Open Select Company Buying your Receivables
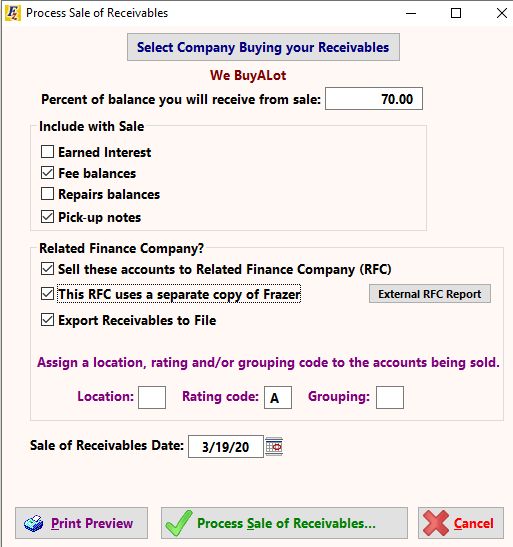The height and width of the screenshot is (547, 513). click(x=263, y=47)
